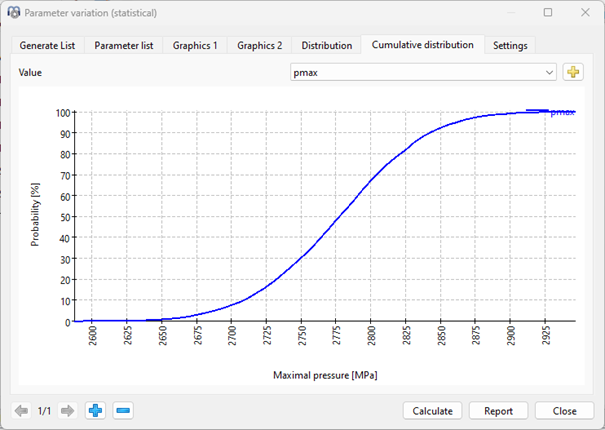Select the Graphics 2 tab
This screenshot has height=430, width=605.
tap(259, 46)
